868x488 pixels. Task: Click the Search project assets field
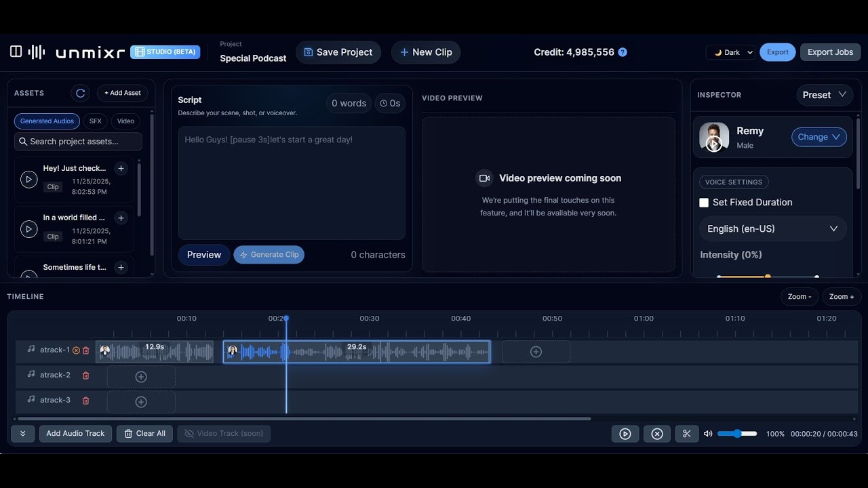[x=78, y=142]
